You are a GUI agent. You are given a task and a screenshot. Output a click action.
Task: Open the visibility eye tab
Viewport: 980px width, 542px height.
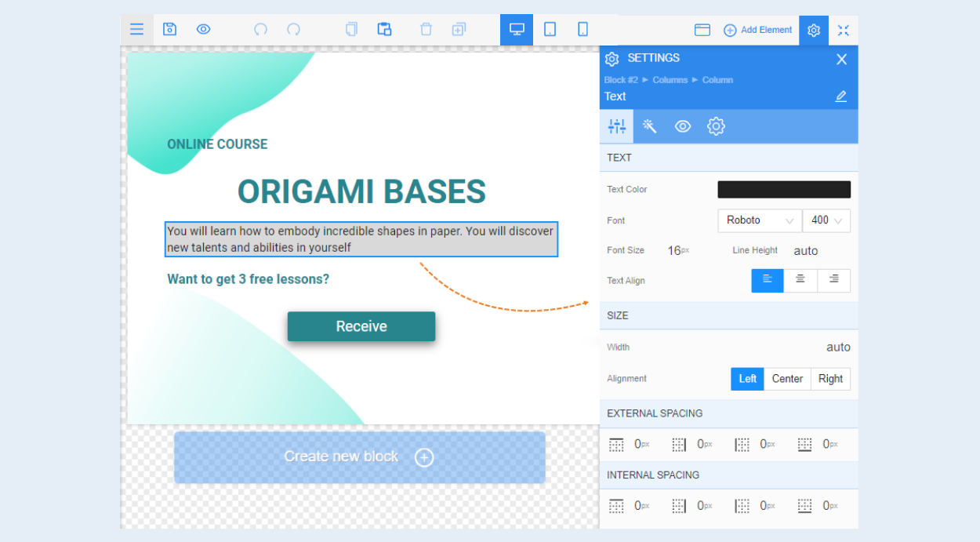(x=683, y=126)
